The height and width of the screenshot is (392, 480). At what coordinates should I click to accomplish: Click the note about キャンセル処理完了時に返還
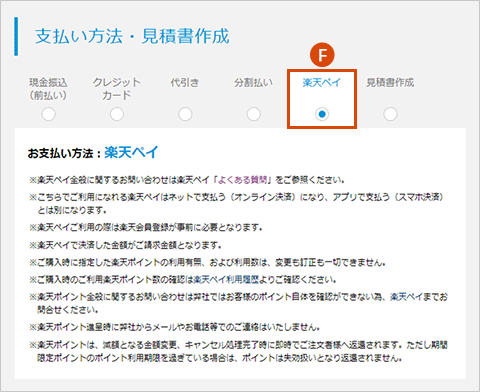(x=238, y=351)
